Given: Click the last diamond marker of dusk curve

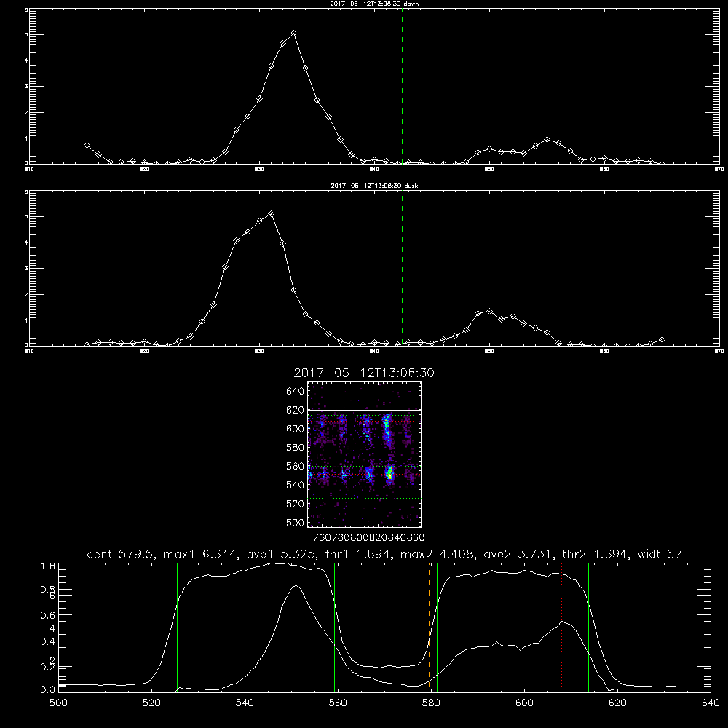Looking at the screenshot, I should coord(662,340).
